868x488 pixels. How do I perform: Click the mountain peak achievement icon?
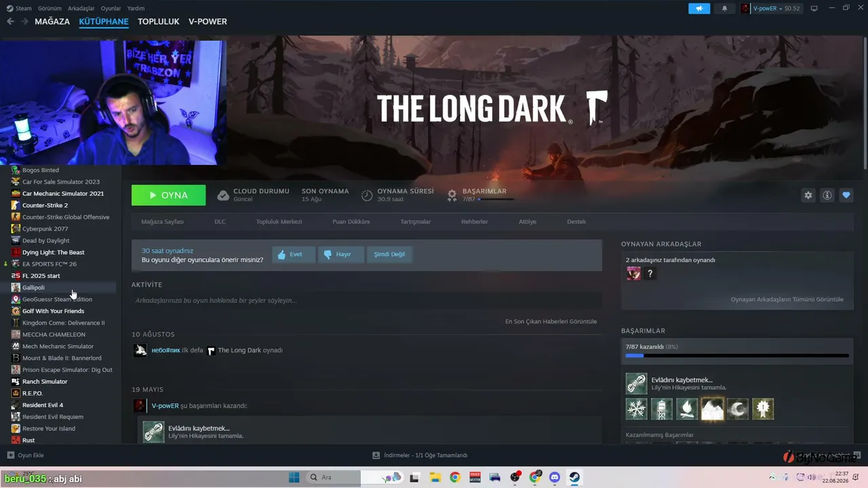click(x=713, y=409)
